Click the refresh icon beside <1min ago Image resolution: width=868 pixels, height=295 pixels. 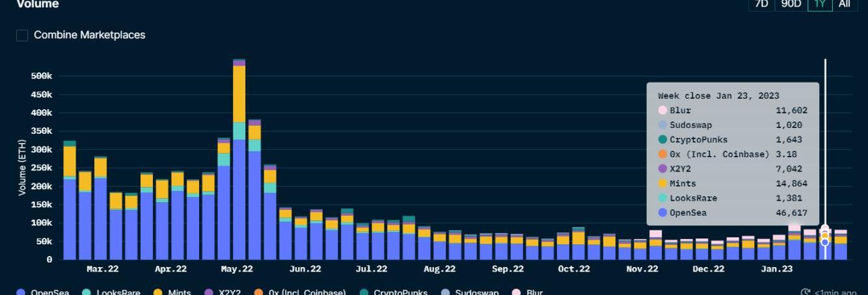click(806, 292)
